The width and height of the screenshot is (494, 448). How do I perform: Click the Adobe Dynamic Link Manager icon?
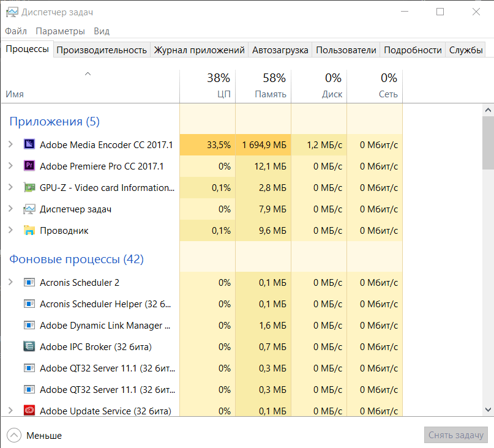29,325
